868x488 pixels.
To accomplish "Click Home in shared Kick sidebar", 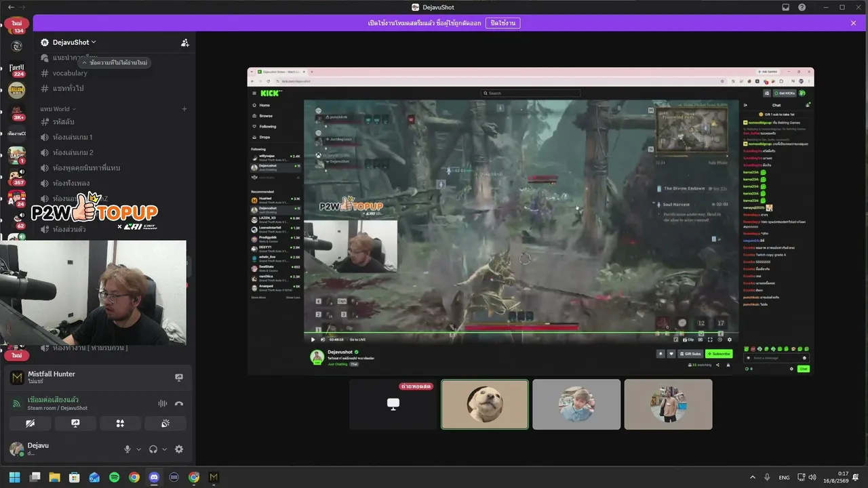I will click(x=264, y=105).
